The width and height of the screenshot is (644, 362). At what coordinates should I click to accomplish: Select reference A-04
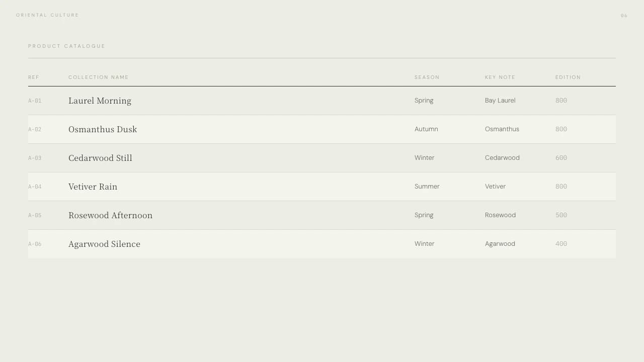tap(35, 187)
